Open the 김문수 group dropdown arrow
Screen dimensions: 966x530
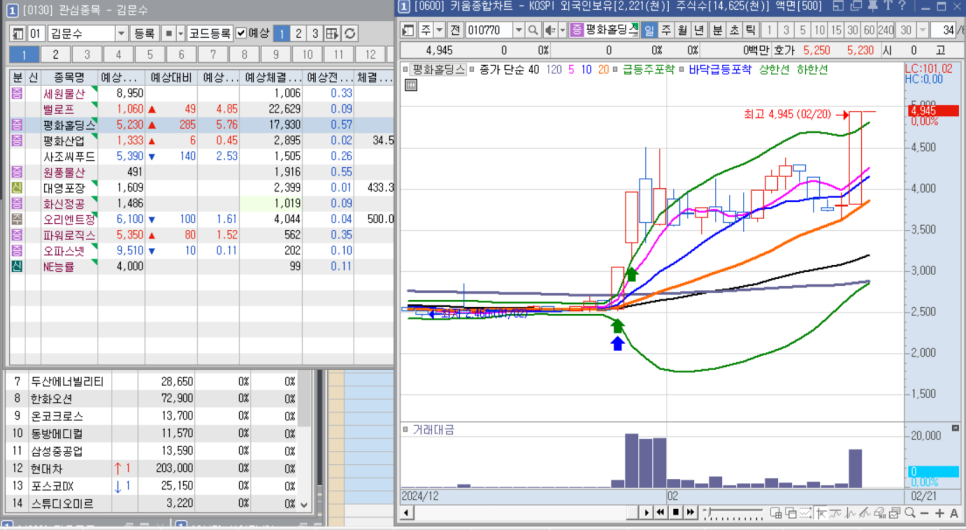tap(121, 33)
